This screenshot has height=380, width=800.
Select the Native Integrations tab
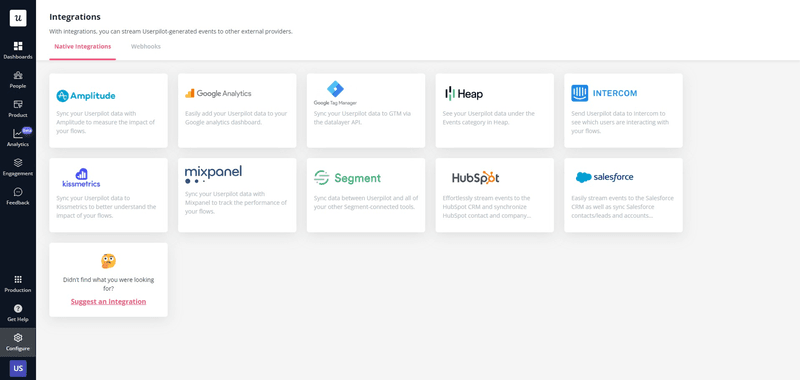[83, 46]
